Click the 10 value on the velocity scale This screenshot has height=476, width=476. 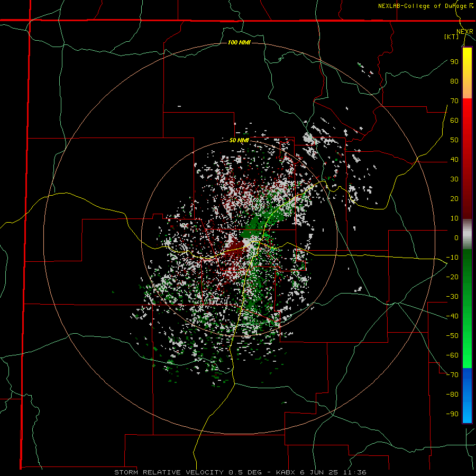click(454, 218)
